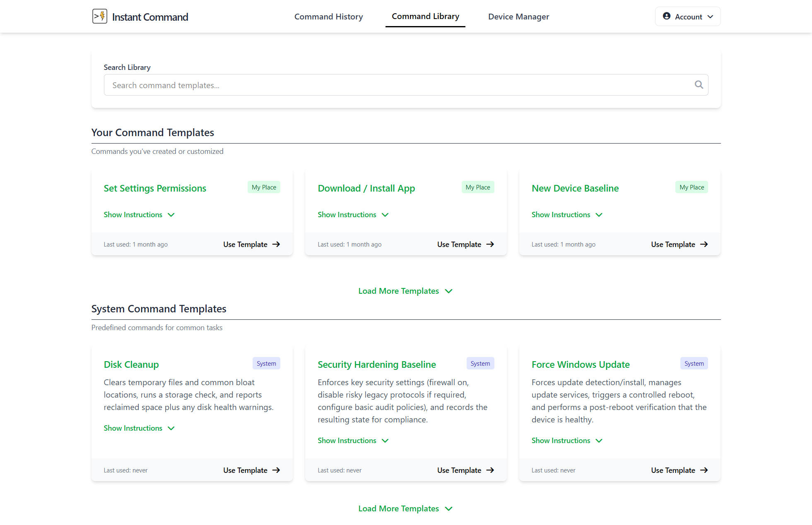Click the My Place badge on Download / Install App
The height and width of the screenshot is (525, 812).
pos(478,187)
